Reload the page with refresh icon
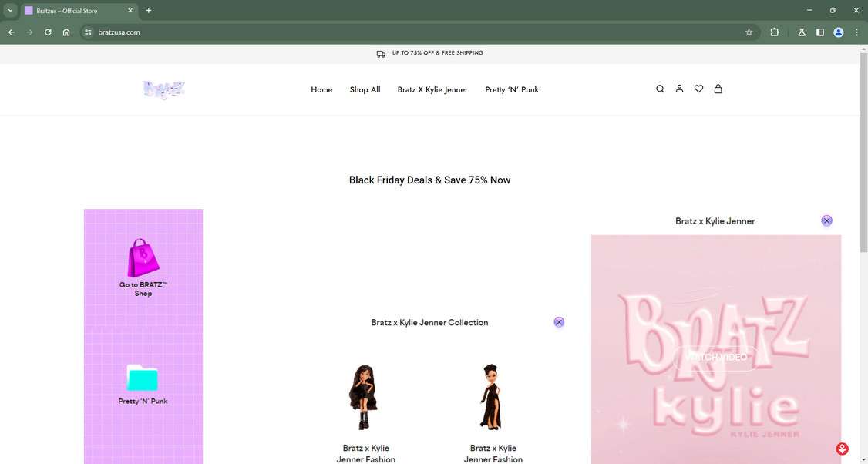868x464 pixels. 48,32
